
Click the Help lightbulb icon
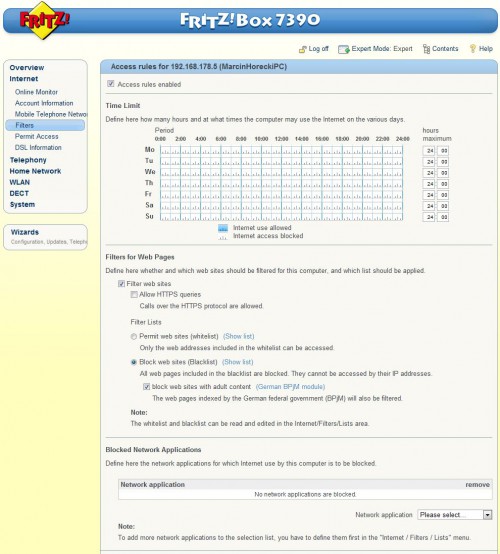(x=472, y=49)
